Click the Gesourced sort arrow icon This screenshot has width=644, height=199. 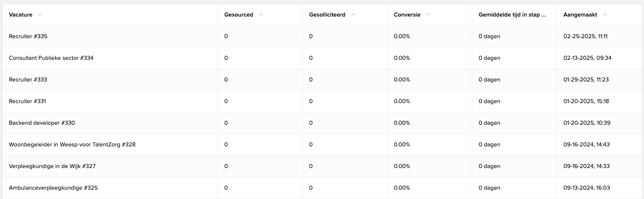coord(261,14)
